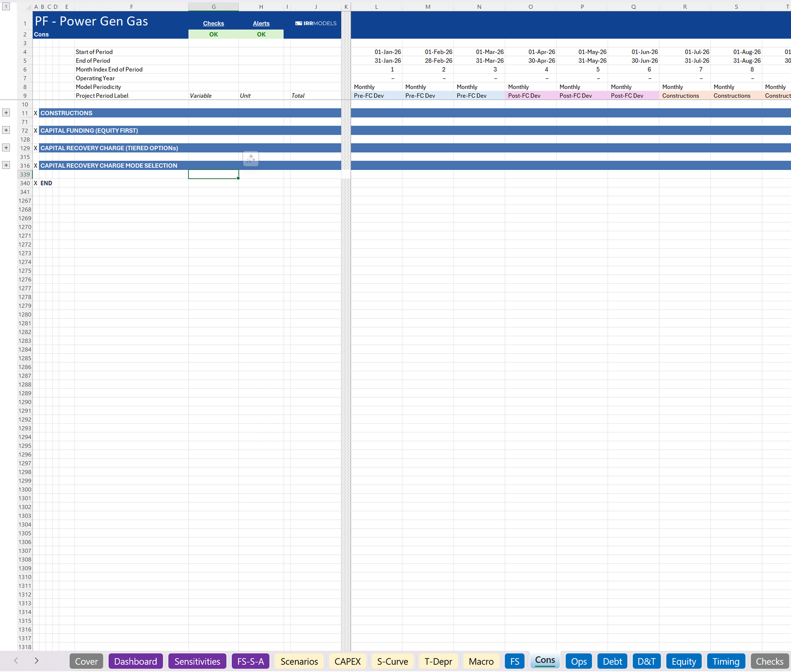
Task: Expand CAPITAL RECOVERY CHARGE MODE SELECTION group
Action: [x=6, y=165]
